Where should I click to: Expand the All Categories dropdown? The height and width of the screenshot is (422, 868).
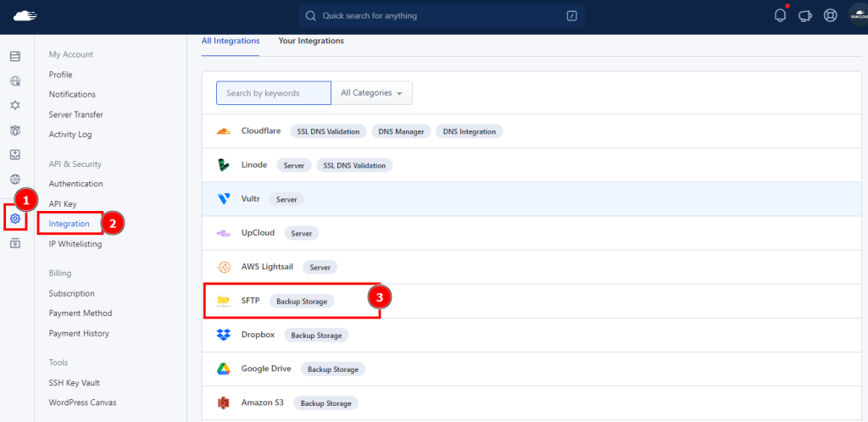click(371, 93)
